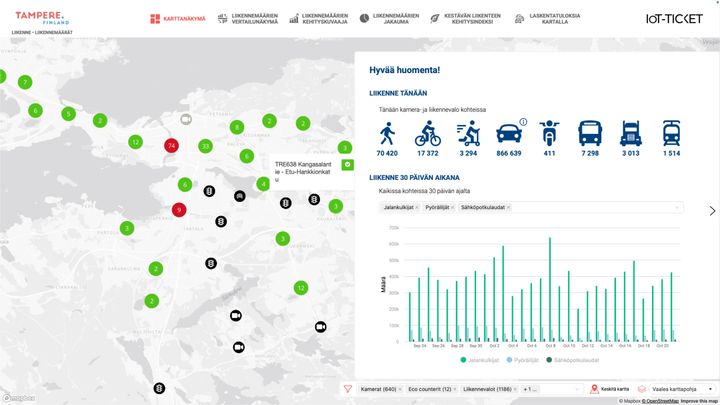The width and height of the screenshot is (720, 405).
Task: Remove Jalankulkijat tag from chart filter
Action: [417, 208]
